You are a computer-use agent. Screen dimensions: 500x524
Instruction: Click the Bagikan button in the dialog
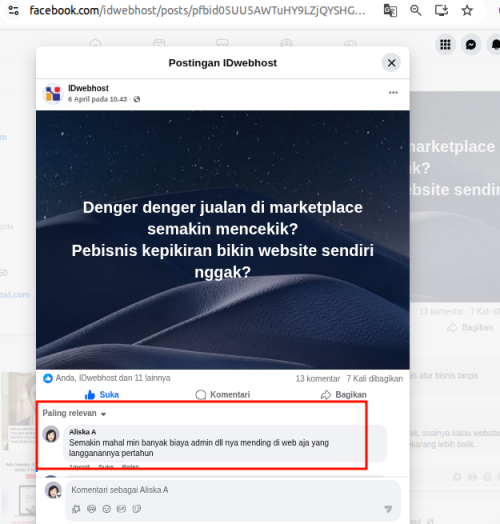(x=344, y=395)
